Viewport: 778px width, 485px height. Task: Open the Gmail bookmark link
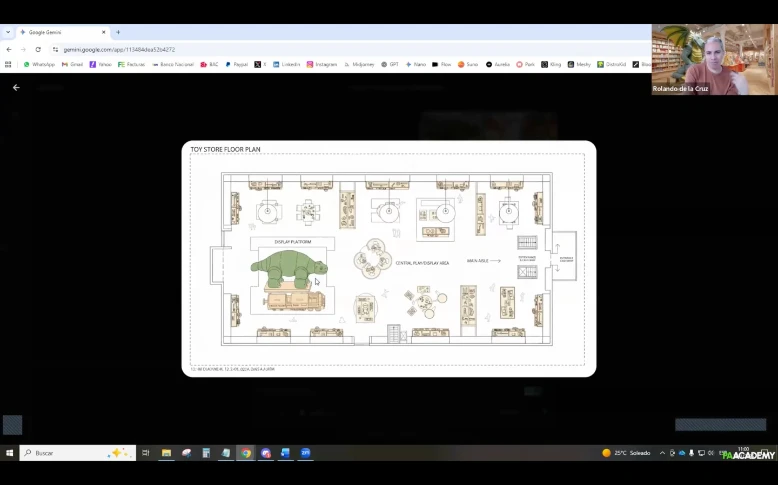click(x=72, y=64)
